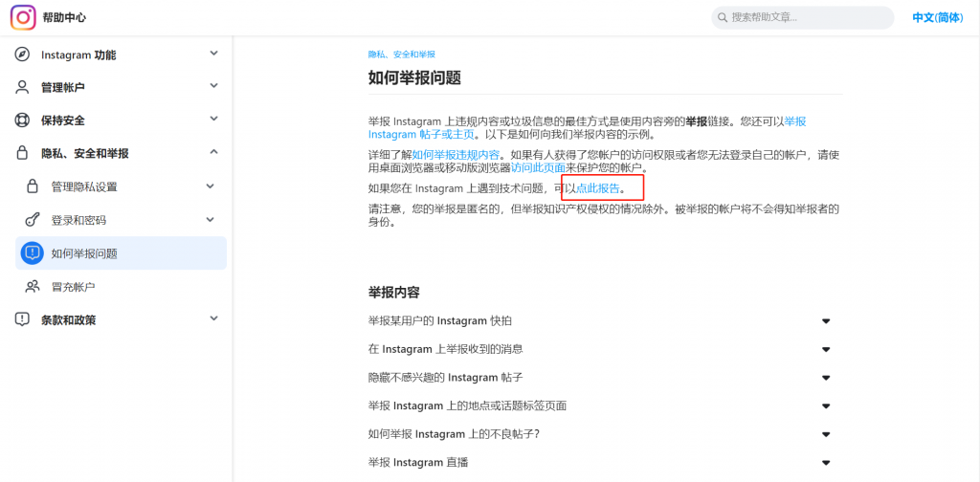Click the lock icon beside 隐私、安全和举报
The image size is (980, 482).
pos(22,152)
